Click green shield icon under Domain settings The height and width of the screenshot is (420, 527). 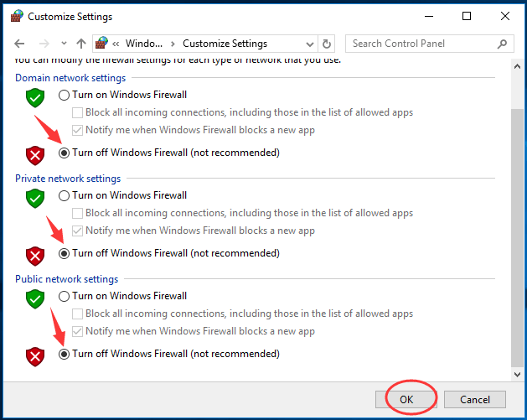pyautogui.click(x=35, y=98)
